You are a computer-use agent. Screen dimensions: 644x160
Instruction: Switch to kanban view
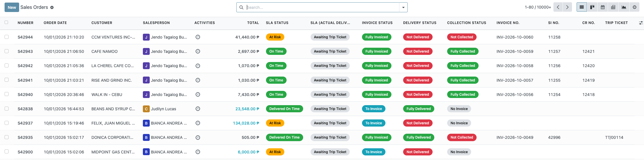tap(592, 7)
